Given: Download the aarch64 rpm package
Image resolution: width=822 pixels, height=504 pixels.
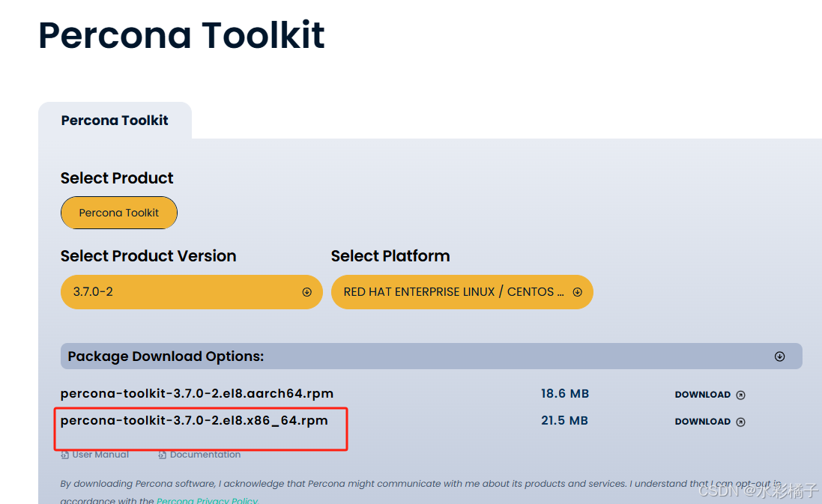Looking at the screenshot, I should pos(710,395).
